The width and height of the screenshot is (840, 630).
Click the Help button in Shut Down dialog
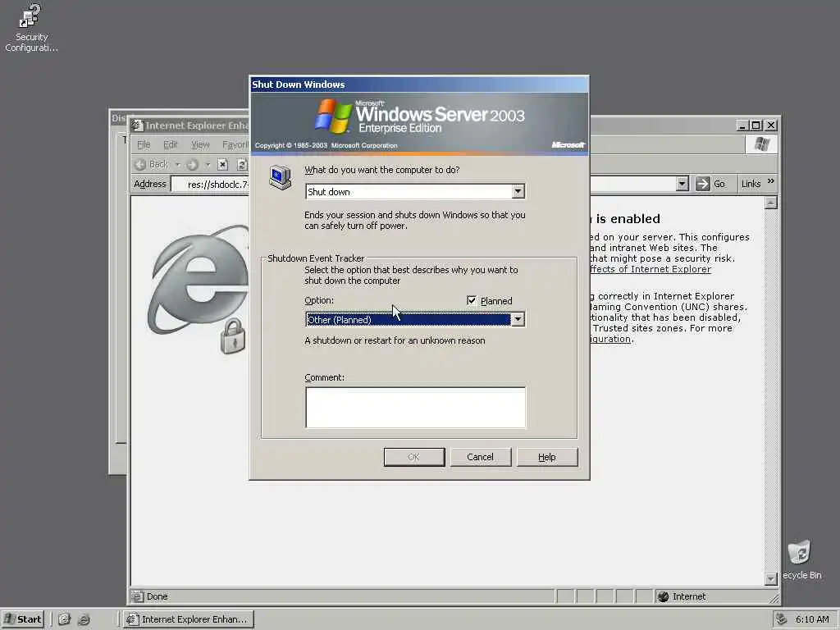(547, 457)
